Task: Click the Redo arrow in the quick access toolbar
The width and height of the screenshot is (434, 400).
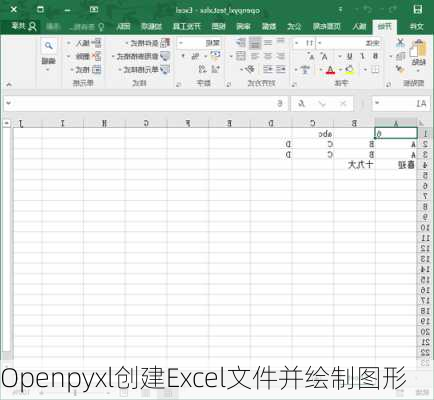Action: (367, 9)
